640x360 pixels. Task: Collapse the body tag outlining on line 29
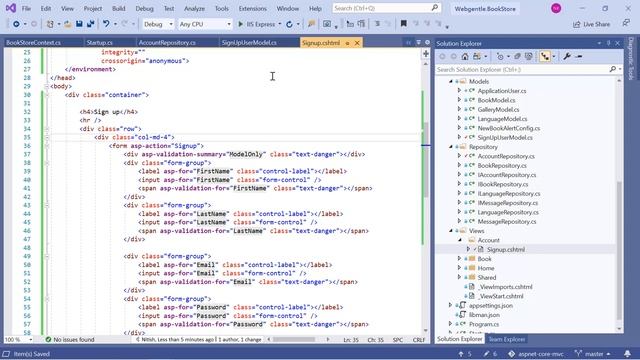coord(47,86)
